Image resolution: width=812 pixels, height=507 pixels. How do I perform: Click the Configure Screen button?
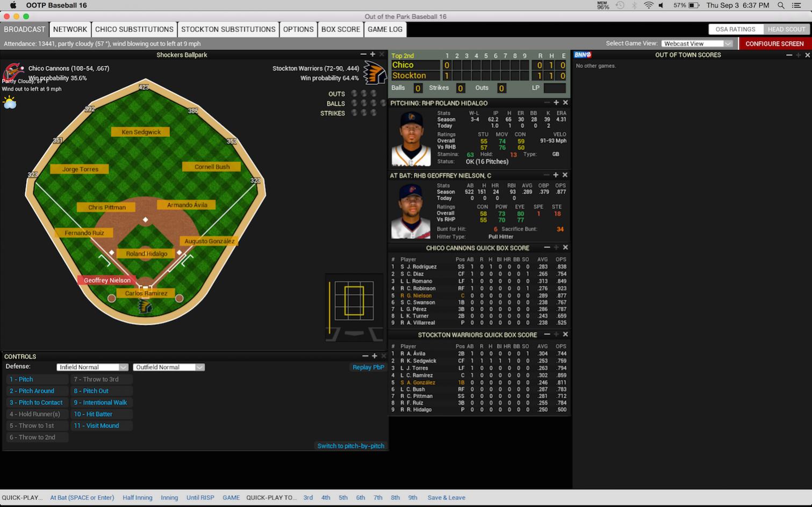click(x=774, y=44)
